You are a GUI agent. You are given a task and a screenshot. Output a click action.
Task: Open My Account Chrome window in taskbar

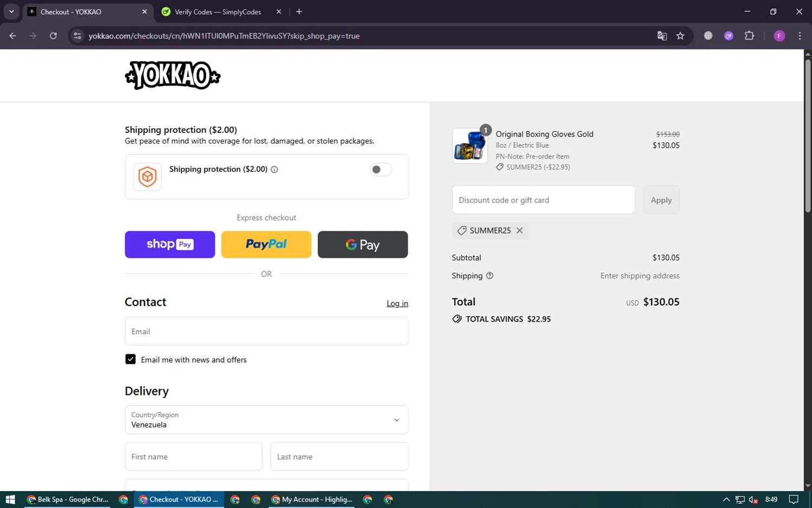pos(312,499)
